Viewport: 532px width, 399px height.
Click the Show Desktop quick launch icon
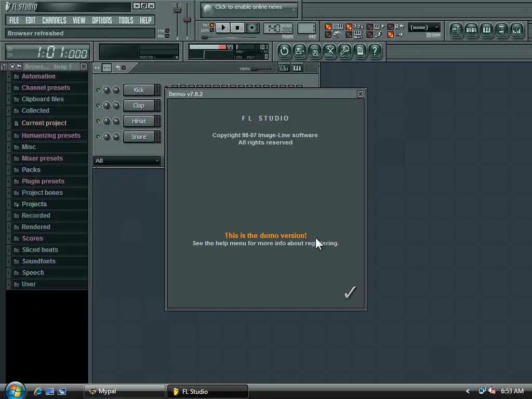point(50,391)
